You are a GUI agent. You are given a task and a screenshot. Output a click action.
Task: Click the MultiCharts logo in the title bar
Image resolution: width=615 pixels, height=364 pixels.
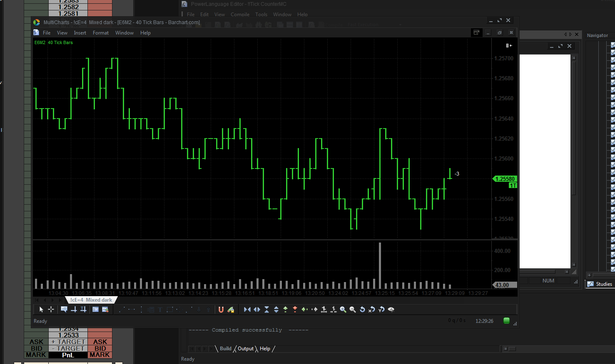[37, 22]
